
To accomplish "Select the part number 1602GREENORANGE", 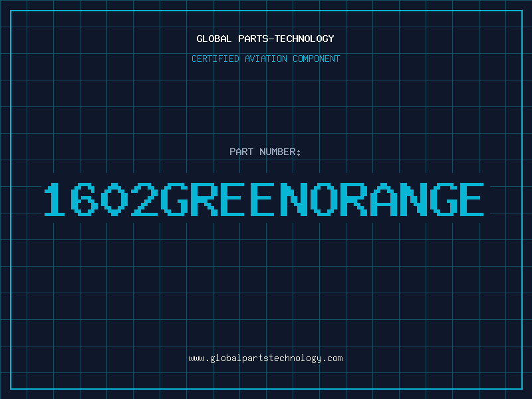I will 263,199.
